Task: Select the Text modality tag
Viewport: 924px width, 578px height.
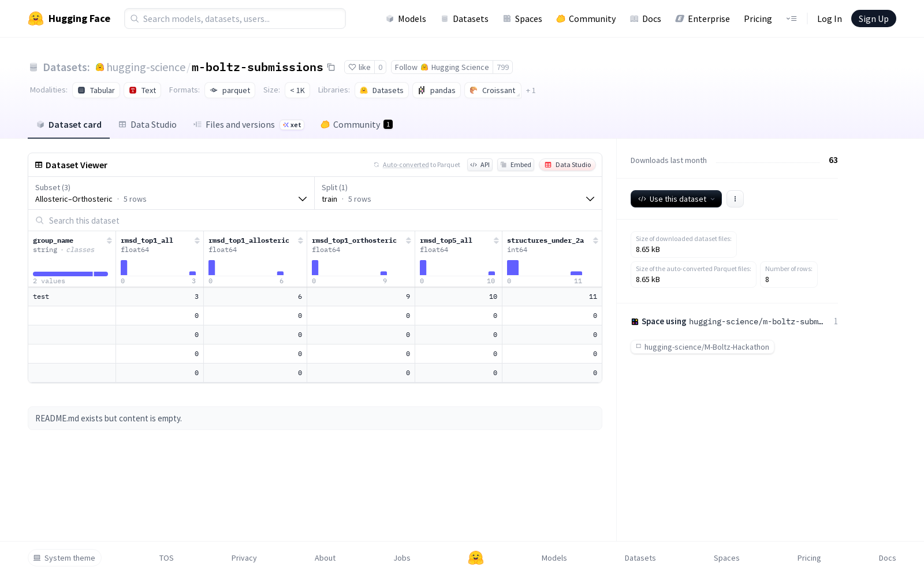Action: pos(143,90)
